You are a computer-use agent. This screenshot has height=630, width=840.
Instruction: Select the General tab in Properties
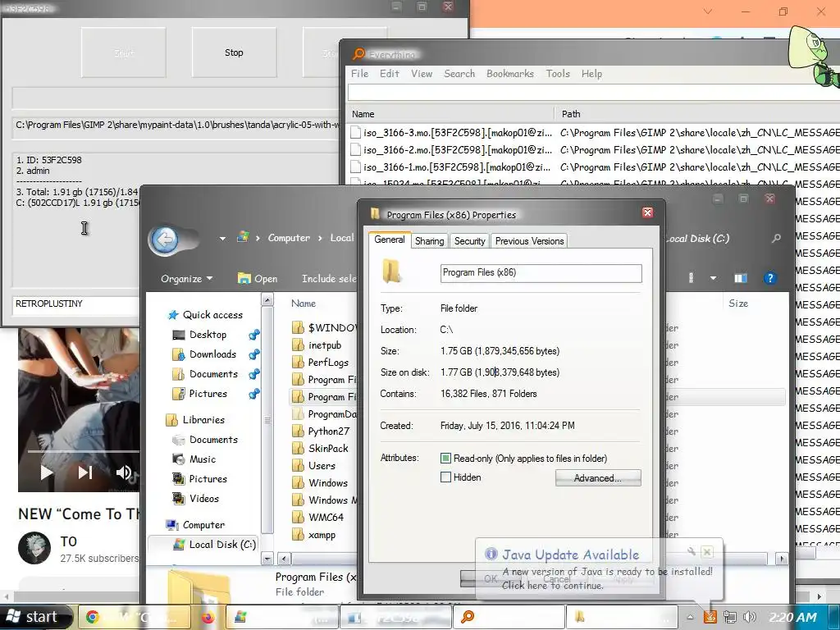tap(390, 240)
